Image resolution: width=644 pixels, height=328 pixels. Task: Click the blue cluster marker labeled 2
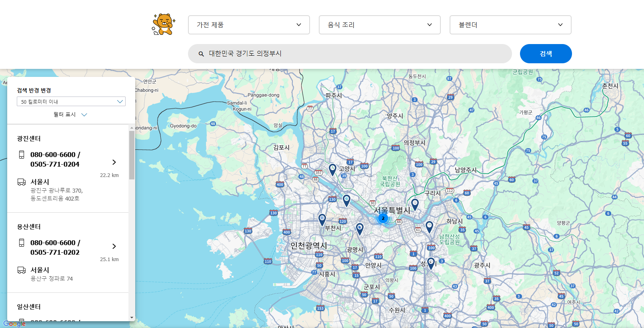[x=383, y=218]
